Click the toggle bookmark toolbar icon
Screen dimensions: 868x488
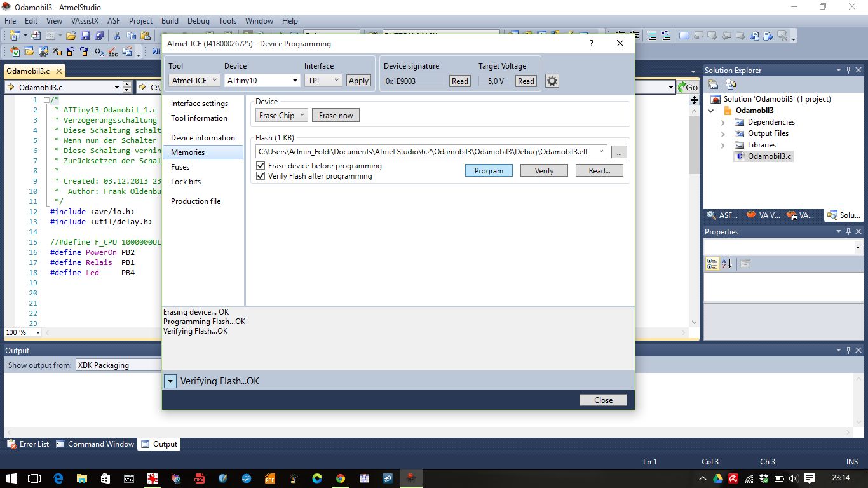coord(684,36)
